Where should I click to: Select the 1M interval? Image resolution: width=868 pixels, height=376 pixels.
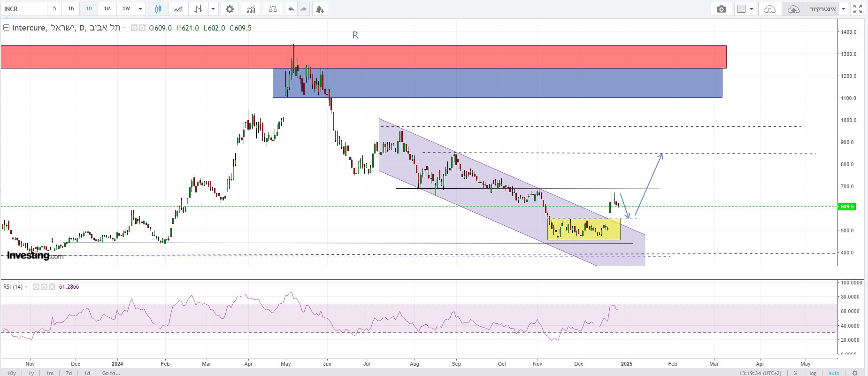108,9
